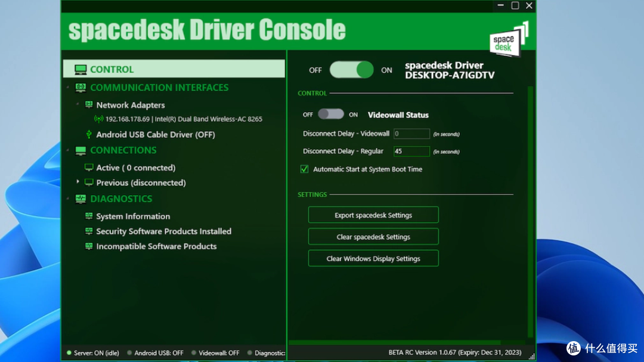Click the spacedesk logo in header

(x=509, y=40)
